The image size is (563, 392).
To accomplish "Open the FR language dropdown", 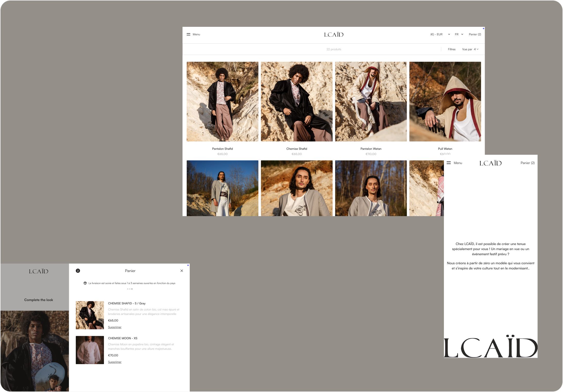I will pos(459,34).
